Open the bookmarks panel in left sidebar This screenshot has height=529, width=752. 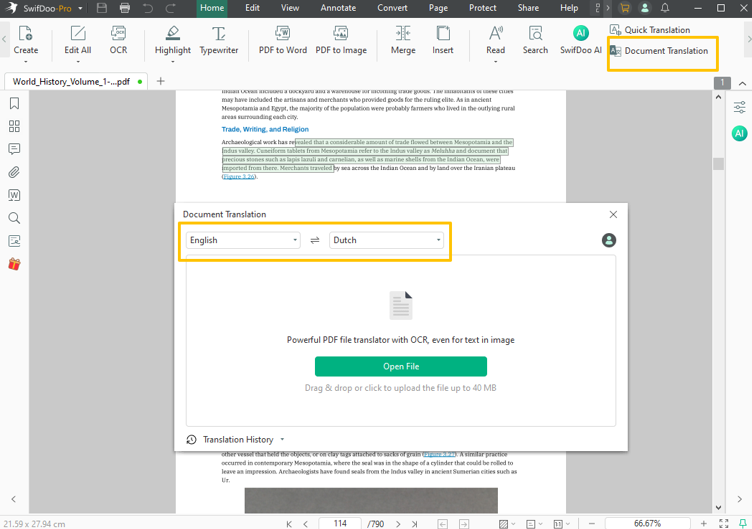(14, 104)
